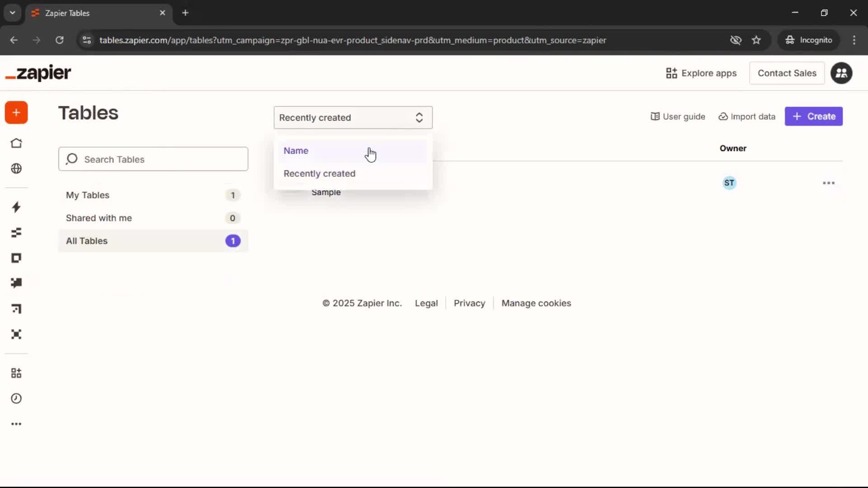Click the Create button
This screenshot has width=868, height=488.
[x=814, y=117]
